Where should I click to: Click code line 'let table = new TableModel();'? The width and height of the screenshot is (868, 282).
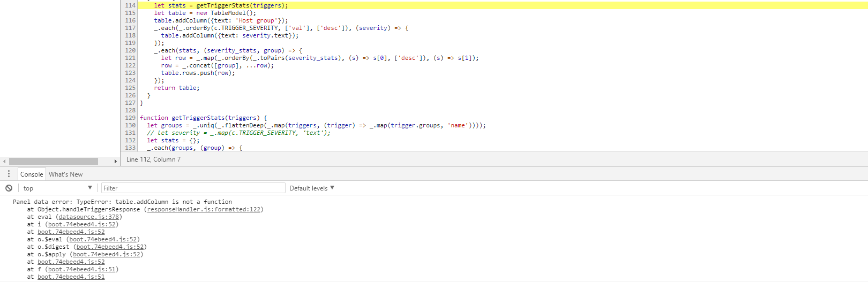205,13
